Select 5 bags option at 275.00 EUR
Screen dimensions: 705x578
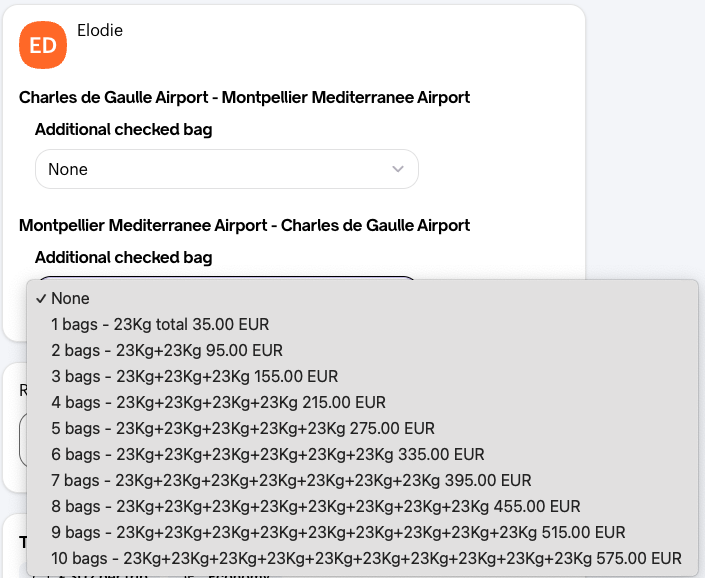coord(243,429)
